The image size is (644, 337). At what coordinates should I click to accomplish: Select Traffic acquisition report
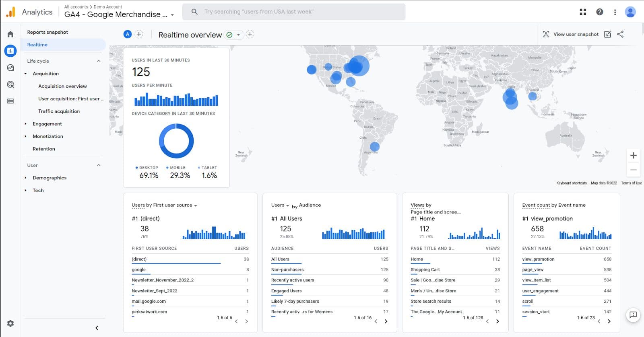[59, 111]
